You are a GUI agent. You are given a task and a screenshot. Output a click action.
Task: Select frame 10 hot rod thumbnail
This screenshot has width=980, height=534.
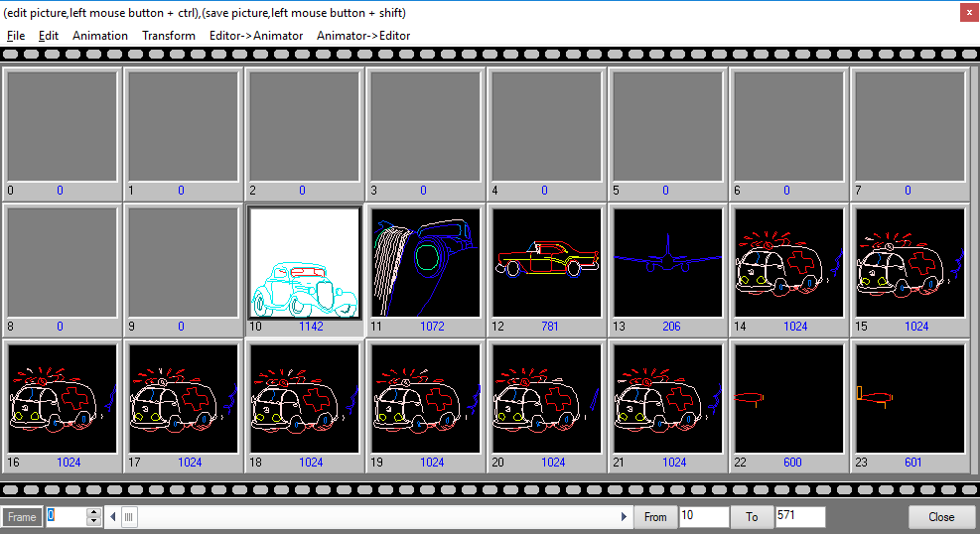pyautogui.click(x=304, y=262)
